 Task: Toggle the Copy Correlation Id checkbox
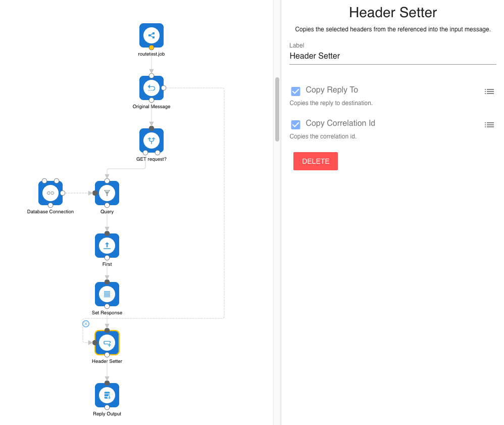pos(296,124)
